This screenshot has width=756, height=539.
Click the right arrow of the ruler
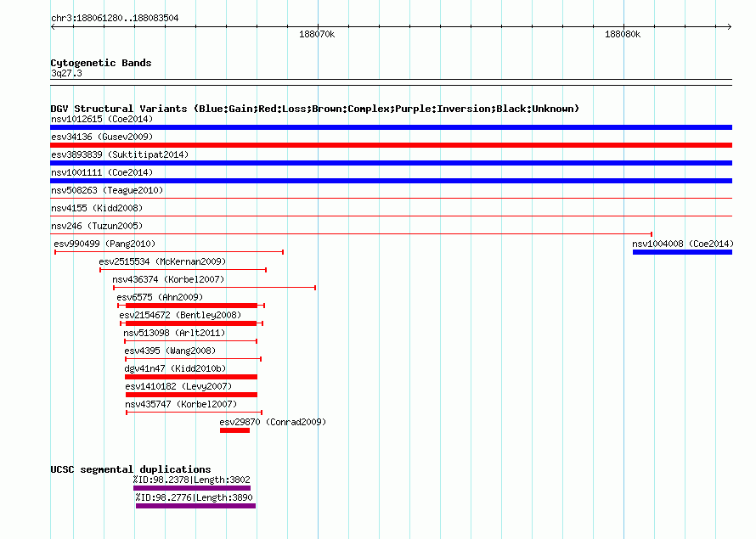pyautogui.click(x=730, y=26)
